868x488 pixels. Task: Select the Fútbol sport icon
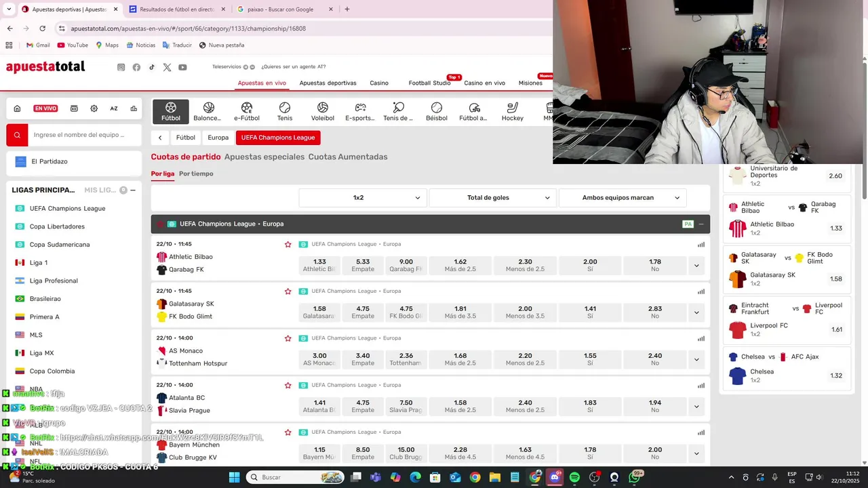[x=171, y=111]
